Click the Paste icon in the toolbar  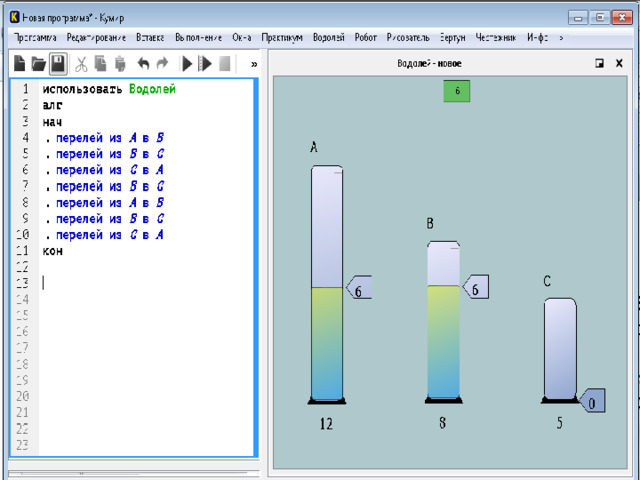(120, 64)
